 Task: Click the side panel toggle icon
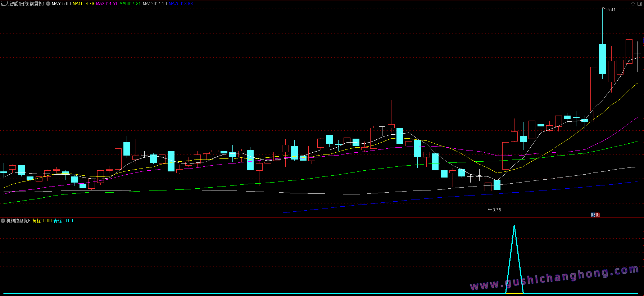(x=640, y=4)
